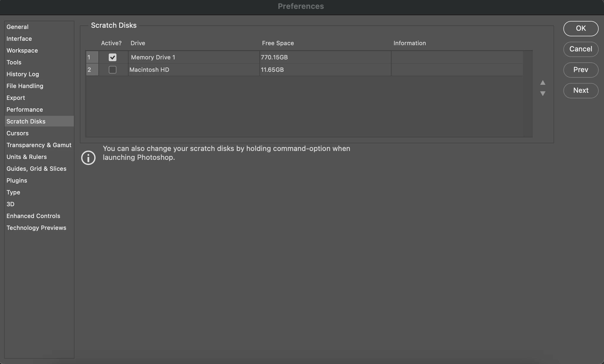Uncheck Memory Drive 1 active checkbox

112,57
